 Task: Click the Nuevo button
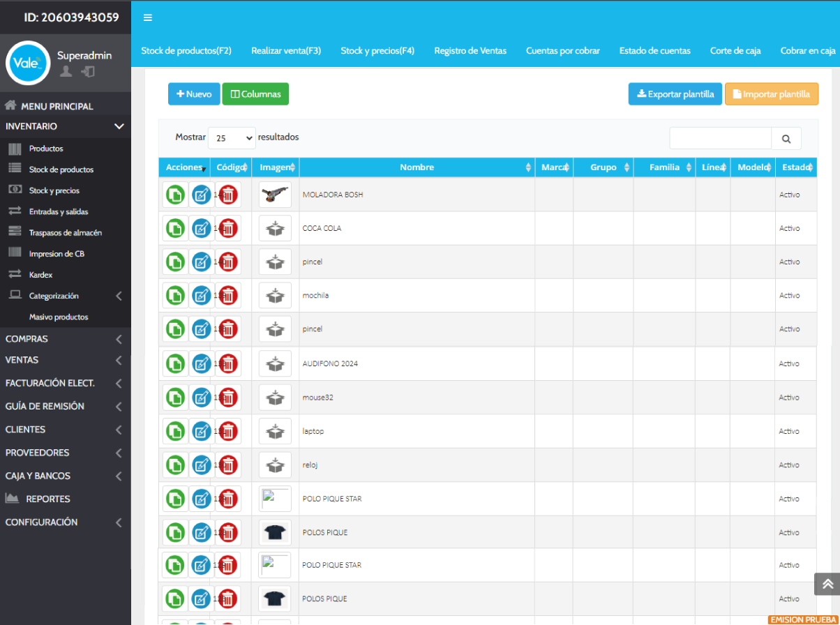[194, 94]
